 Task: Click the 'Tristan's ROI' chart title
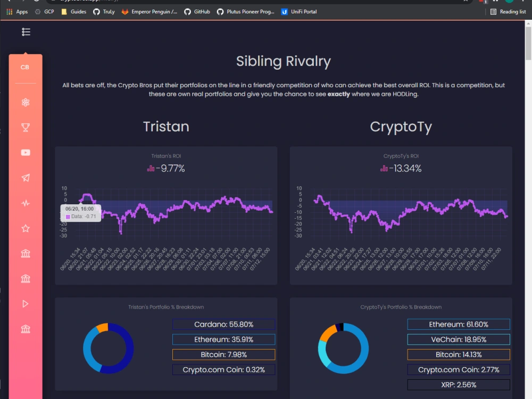tap(166, 156)
